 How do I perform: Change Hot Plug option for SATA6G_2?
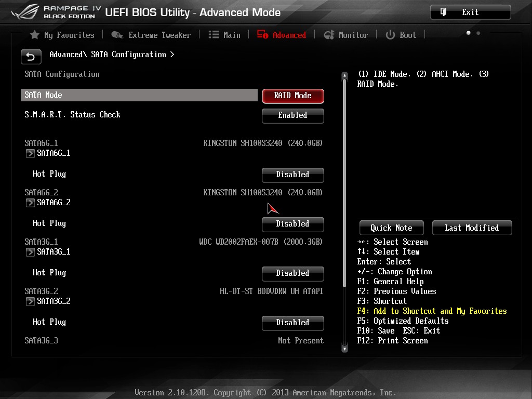pyautogui.click(x=293, y=224)
